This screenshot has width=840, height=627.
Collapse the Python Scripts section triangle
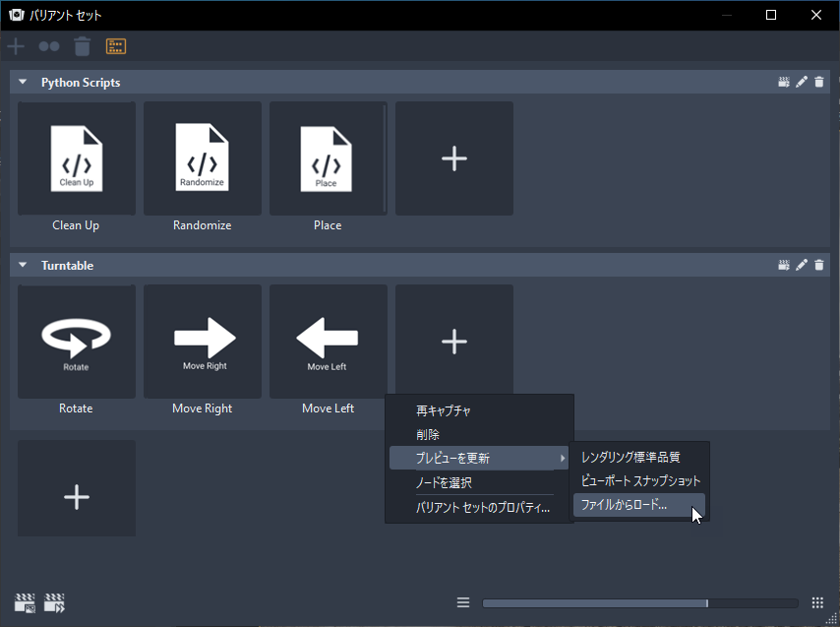tap(23, 82)
